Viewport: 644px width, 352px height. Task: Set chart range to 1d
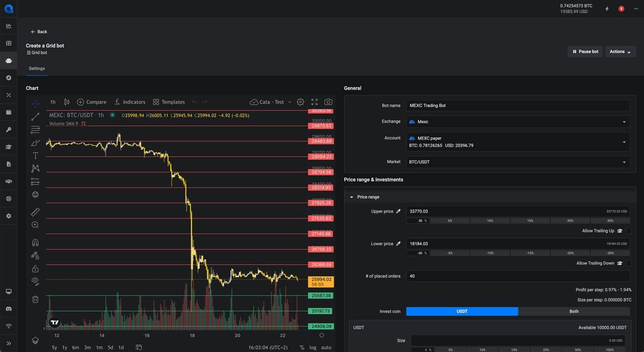tap(121, 348)
